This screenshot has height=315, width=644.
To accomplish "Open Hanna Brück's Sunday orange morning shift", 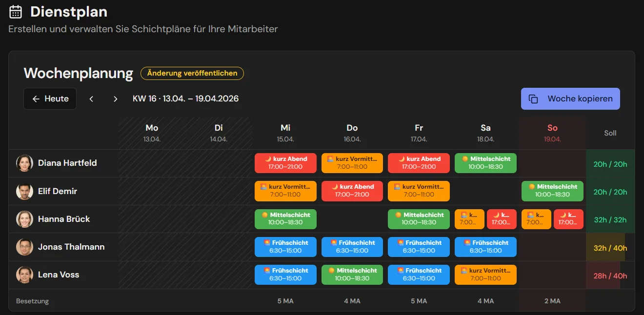I will point(536,219).
